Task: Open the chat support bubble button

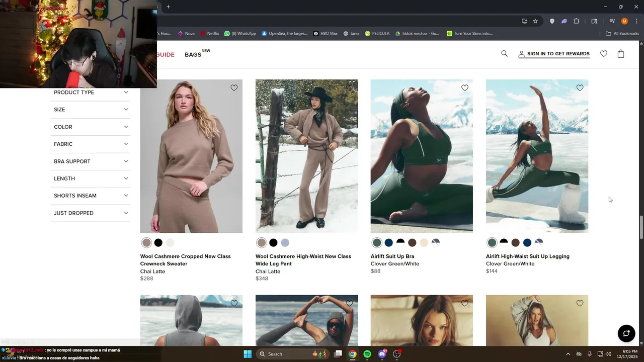Action: pyautogui.click(x=626, y=333)
